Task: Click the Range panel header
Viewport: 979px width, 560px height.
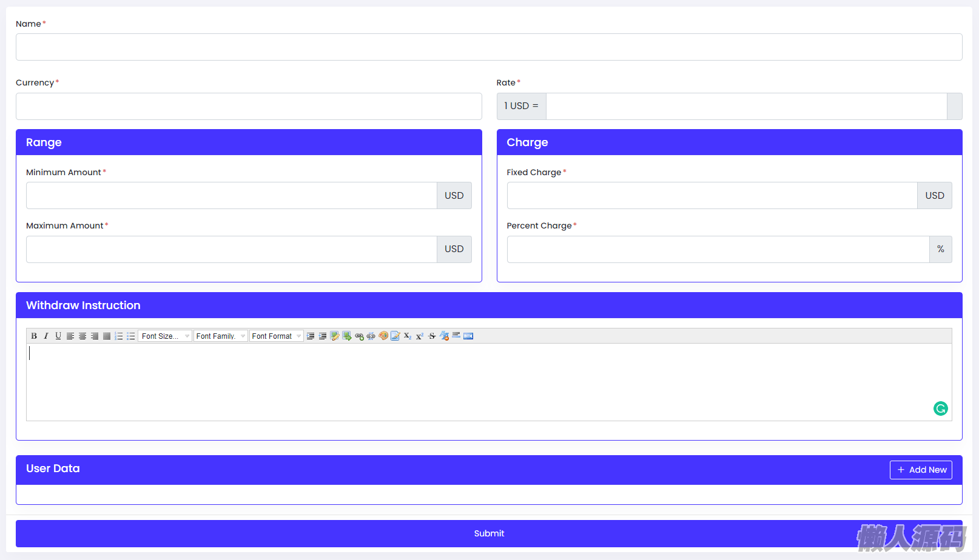Action: coord(249,142)
